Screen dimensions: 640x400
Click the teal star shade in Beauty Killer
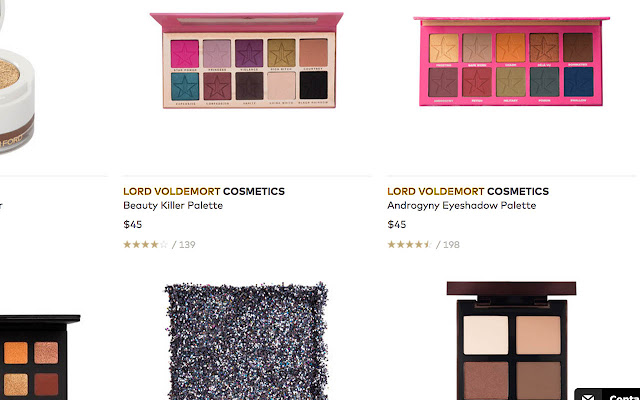point(185,86)
